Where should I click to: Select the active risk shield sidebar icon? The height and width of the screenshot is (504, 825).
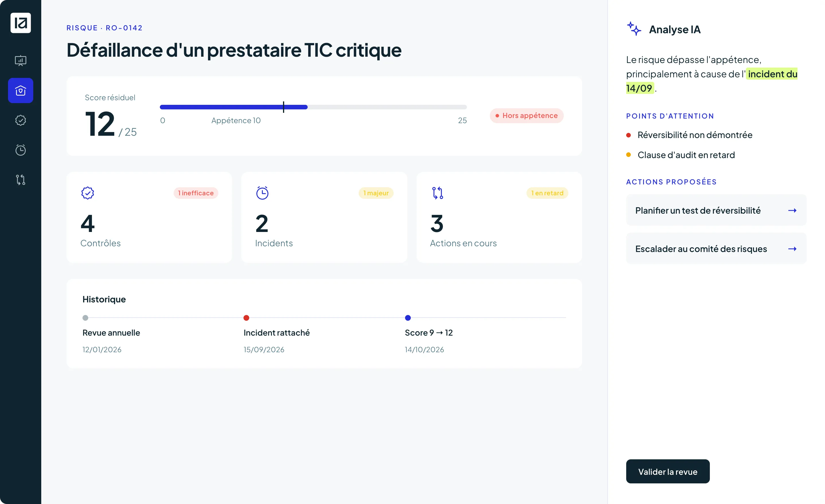pyautogui.click(x=21, y=90)
